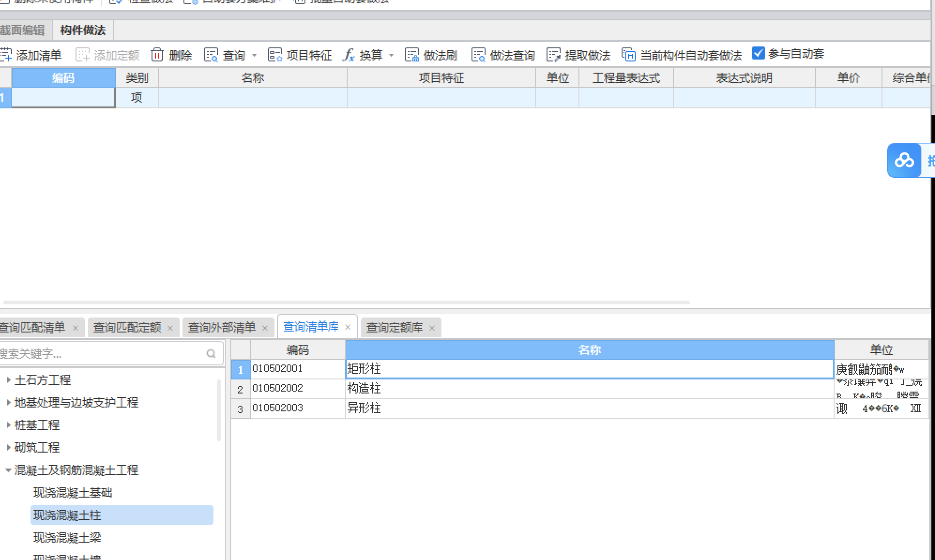
Task: Select 现浇混凝土梁 in the tree
Action: 67,537
